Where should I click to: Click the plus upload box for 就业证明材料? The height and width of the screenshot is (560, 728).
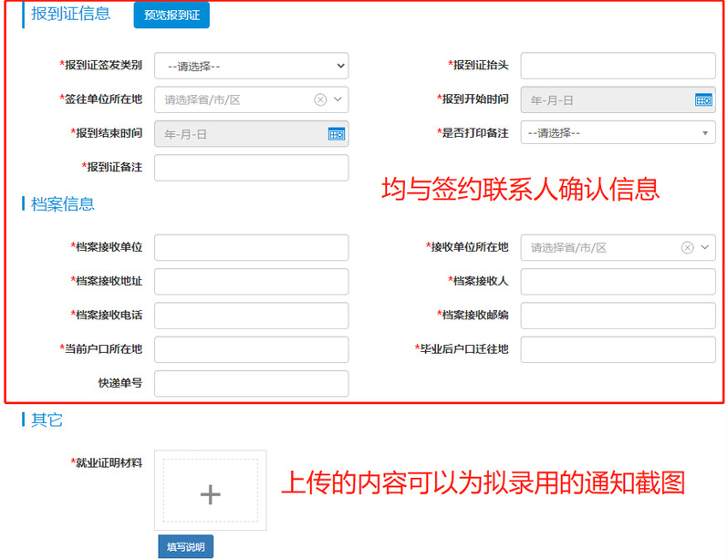pyautogui.click(x=210, y=494)
